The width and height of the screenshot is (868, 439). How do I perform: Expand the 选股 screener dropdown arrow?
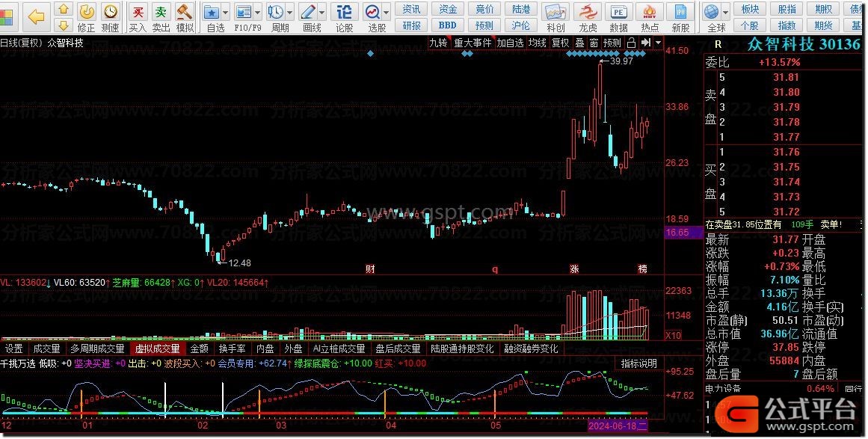[387, 12]
